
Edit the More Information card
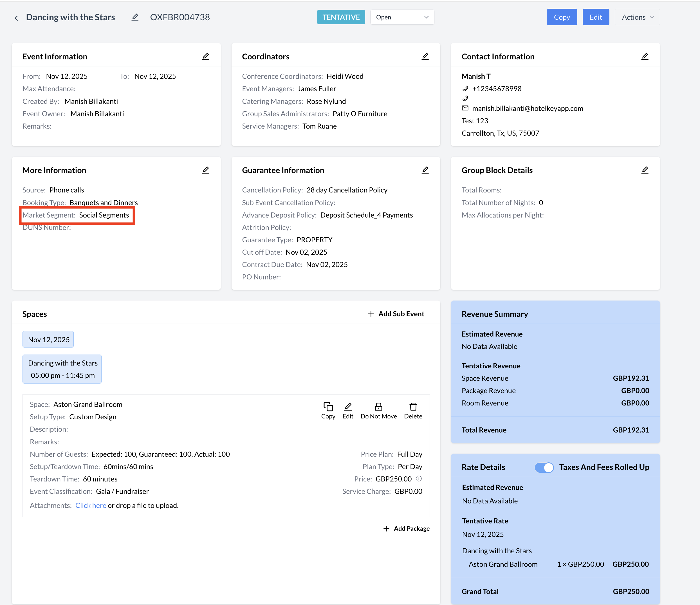[205, 170]
